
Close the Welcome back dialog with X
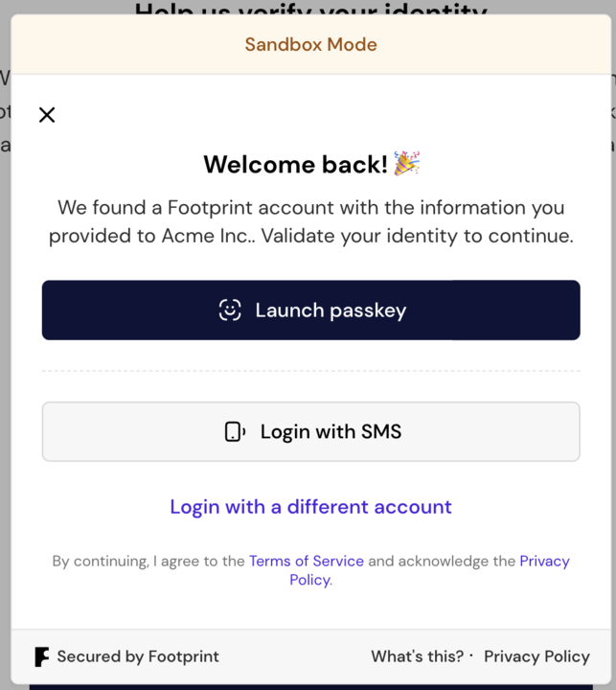[47, 115]
